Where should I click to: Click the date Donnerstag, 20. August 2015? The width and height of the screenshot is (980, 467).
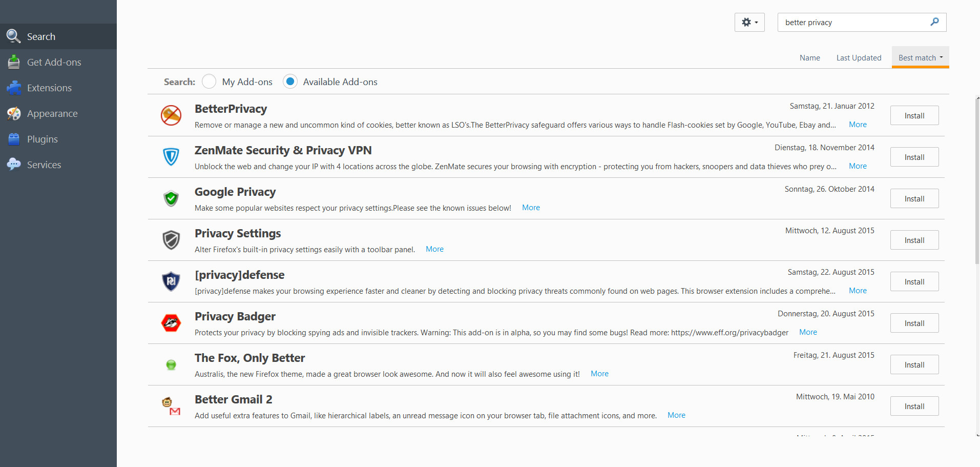pyautogui.click(x=826, y=314)
